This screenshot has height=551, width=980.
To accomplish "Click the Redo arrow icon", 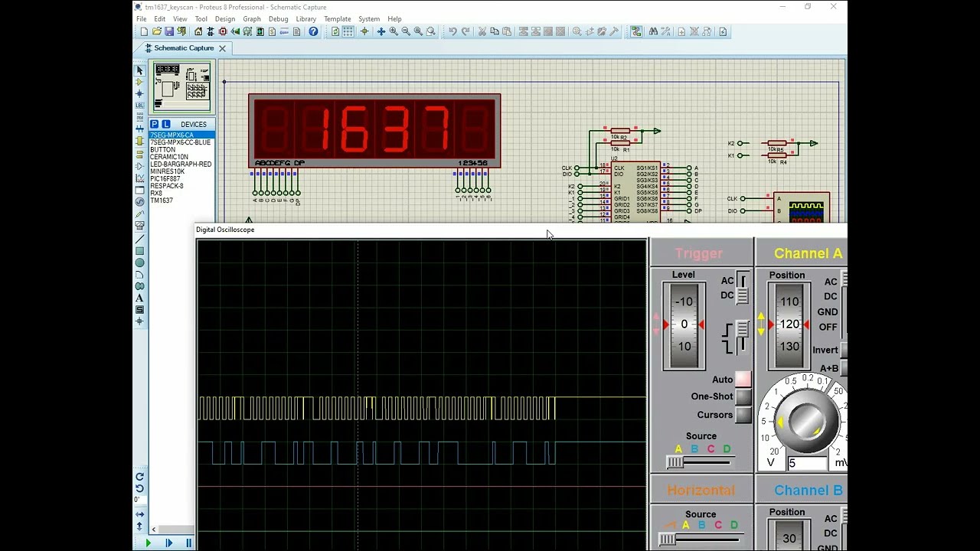I will pos(465,31).
